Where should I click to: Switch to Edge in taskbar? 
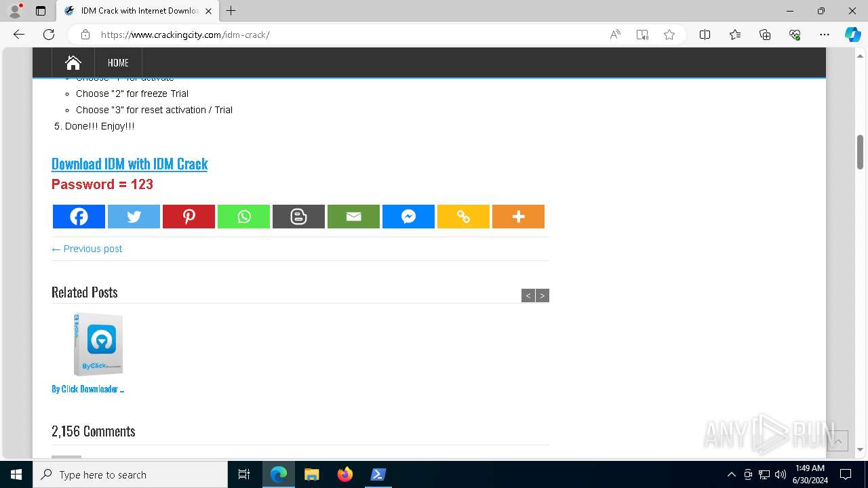(279, 474)
